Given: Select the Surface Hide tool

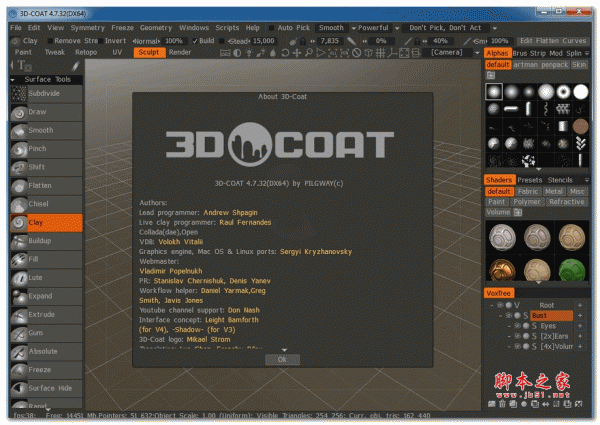Looking at the screenshot, I should [x=46, y=388].
